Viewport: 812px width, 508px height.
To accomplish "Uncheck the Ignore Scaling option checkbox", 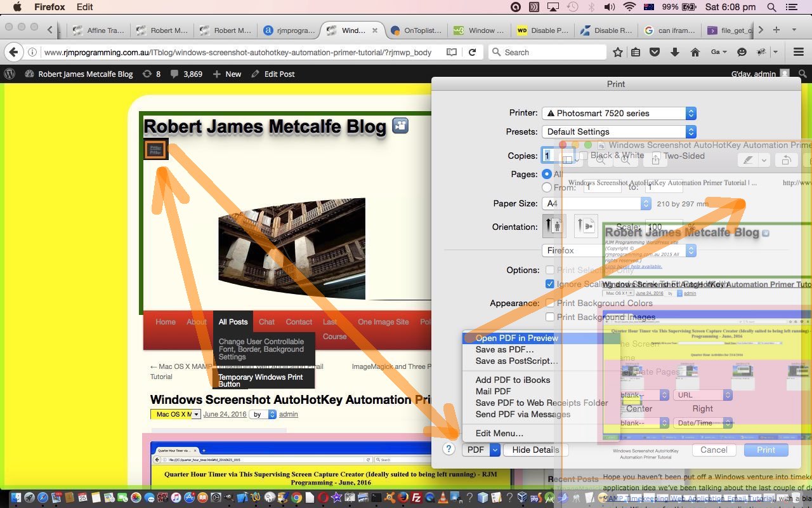I will (550, 284).
